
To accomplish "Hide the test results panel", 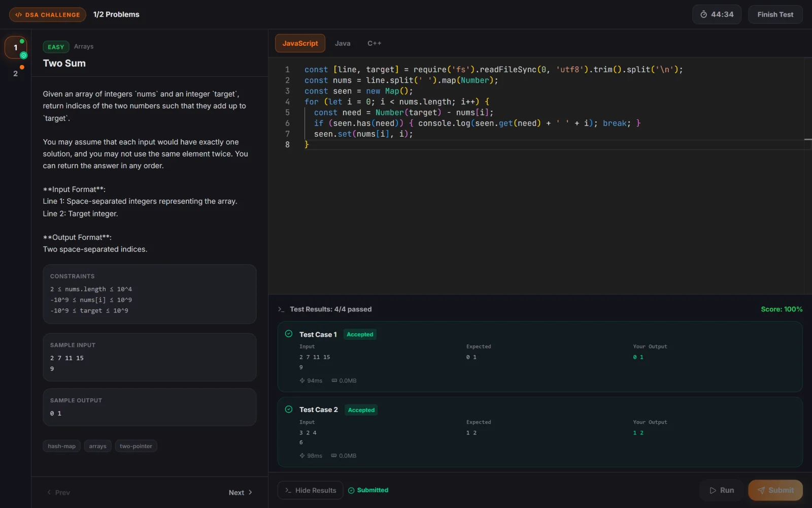I will tap(310, 490).
